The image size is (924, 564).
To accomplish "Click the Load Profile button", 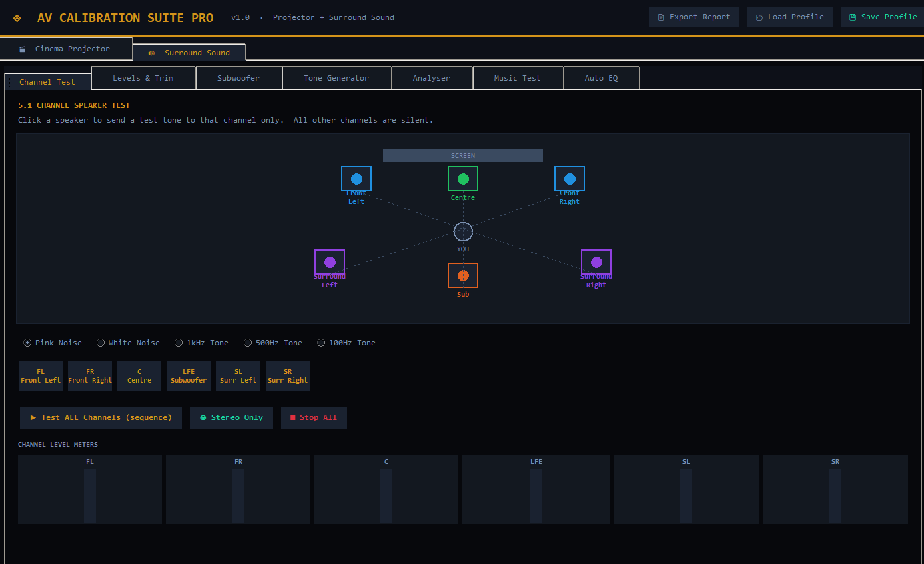I will click(790, 17).
